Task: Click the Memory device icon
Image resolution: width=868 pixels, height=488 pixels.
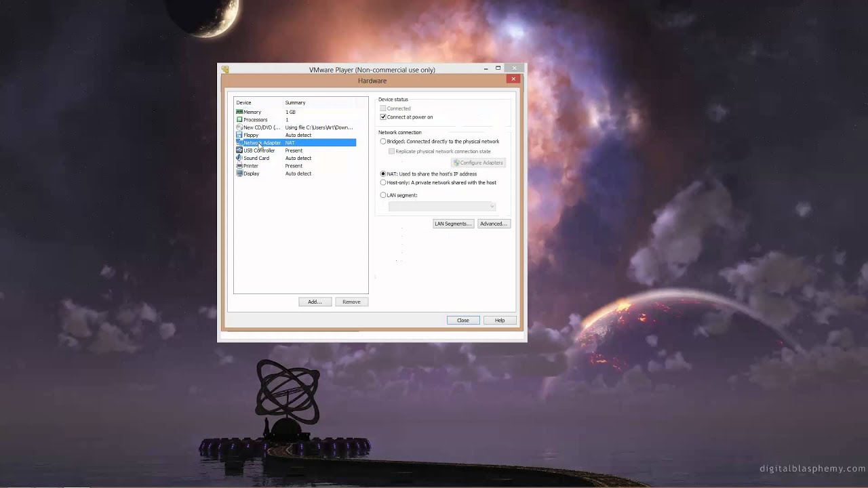Action: [239, 112]
